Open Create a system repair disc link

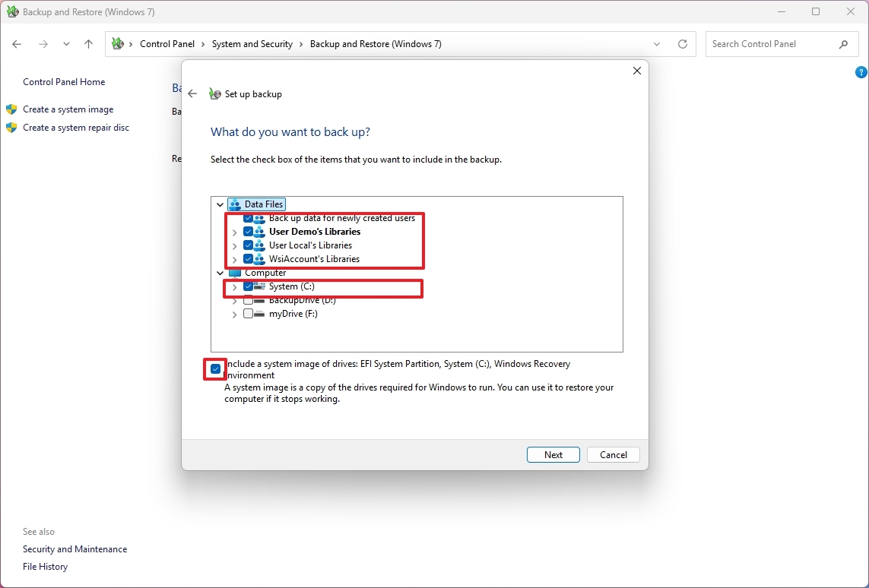tap(76, 128)
